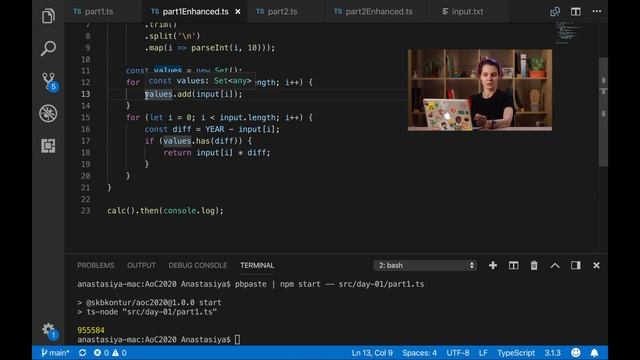Open notifications bell in status bar
Image resolution: width=640 pixels, height=360 pixels.
(594, 353)
